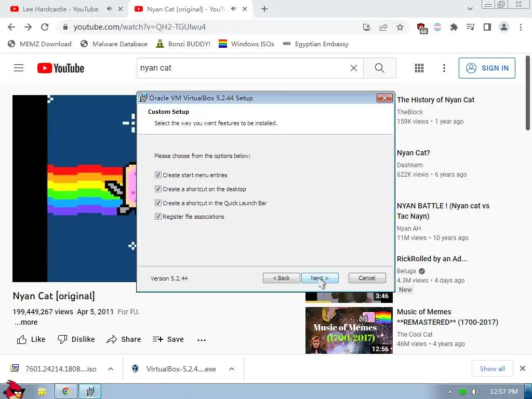Go Back in VirtualBox Setup wizard

click(281, 278)
